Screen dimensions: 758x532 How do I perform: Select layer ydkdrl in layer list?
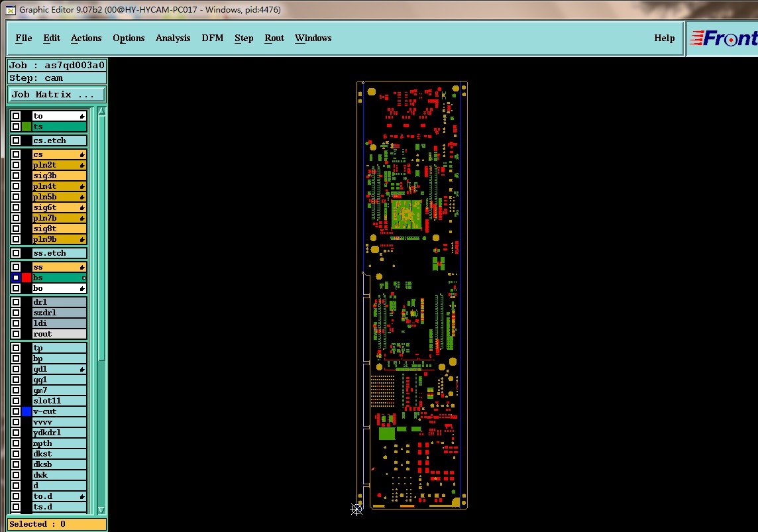pyautogui.click(x=59, y=433)
